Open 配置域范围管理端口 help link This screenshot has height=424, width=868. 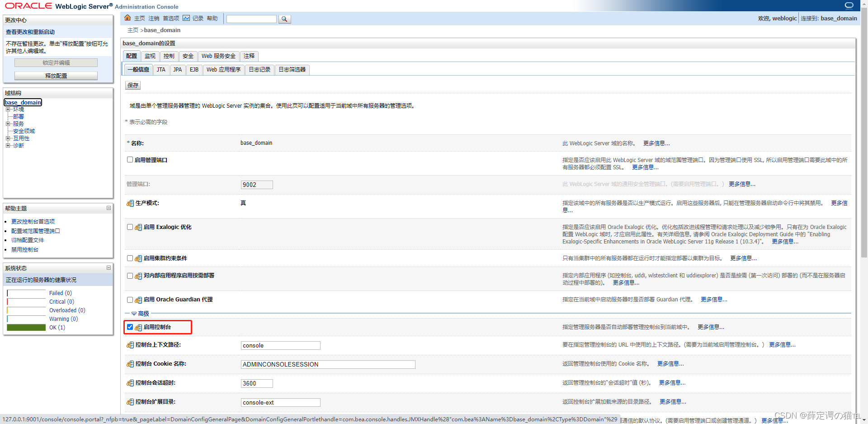(x=36, y=231)
